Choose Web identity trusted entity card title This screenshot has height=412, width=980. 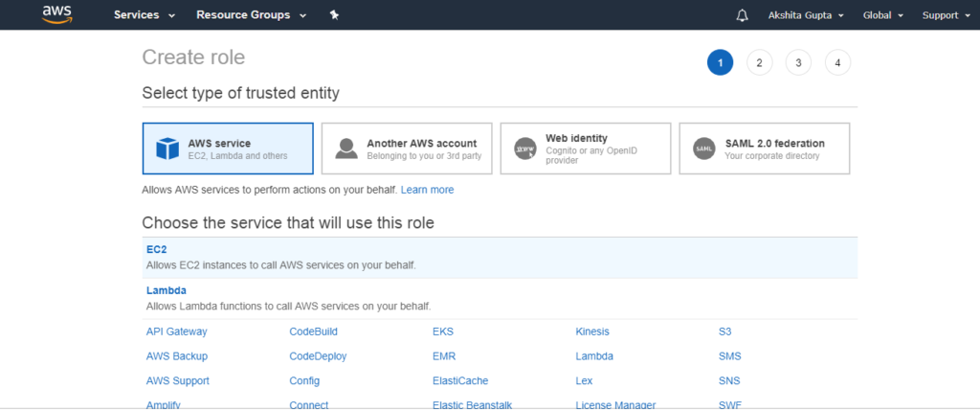click(576, 138)
